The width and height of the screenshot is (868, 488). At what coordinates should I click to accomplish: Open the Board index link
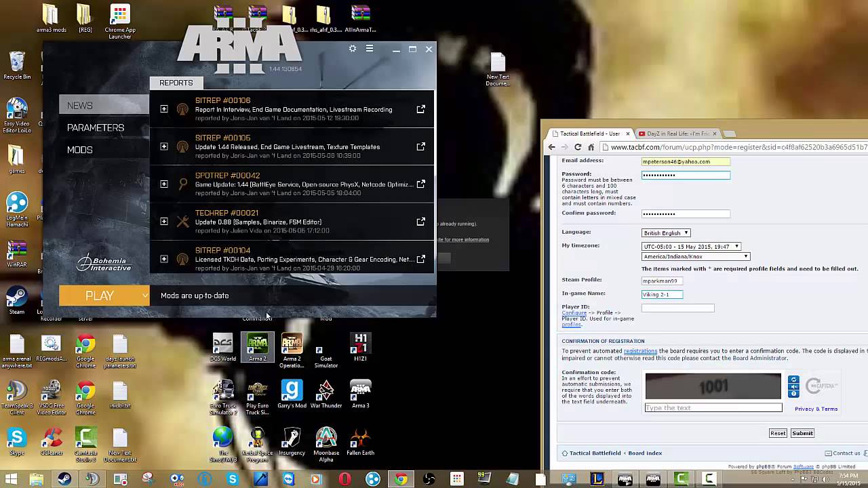tap(645, 453)
